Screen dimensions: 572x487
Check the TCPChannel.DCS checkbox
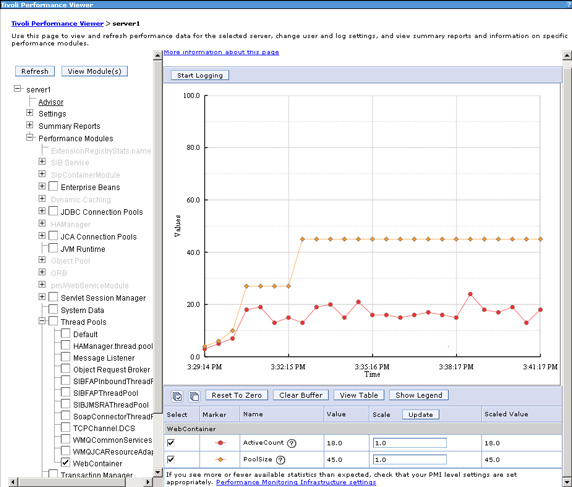pyautogui.click(x=66, y=427)
